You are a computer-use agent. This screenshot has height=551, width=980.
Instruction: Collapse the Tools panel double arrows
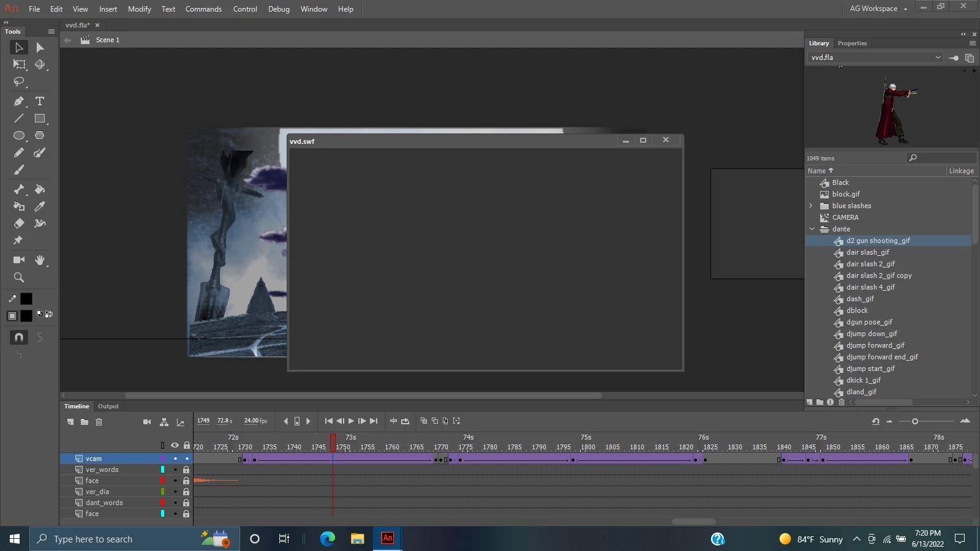tap(6, 23)
